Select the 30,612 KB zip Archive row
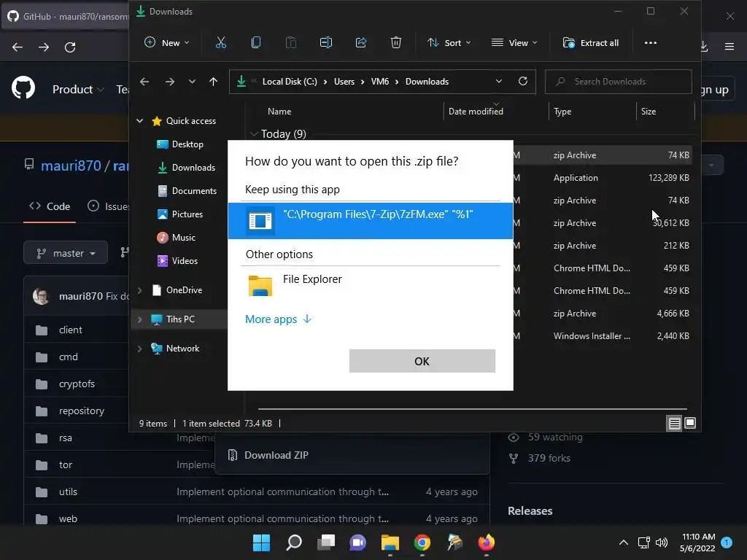Screen dimensions: 747x560 coord(602,223)
